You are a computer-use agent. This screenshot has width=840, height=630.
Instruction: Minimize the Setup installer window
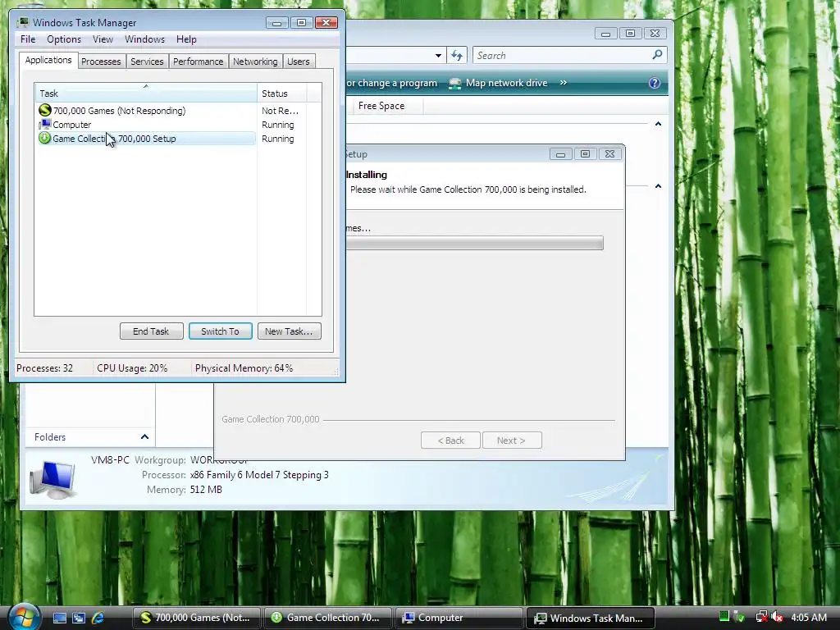click(x=560, y=154)
